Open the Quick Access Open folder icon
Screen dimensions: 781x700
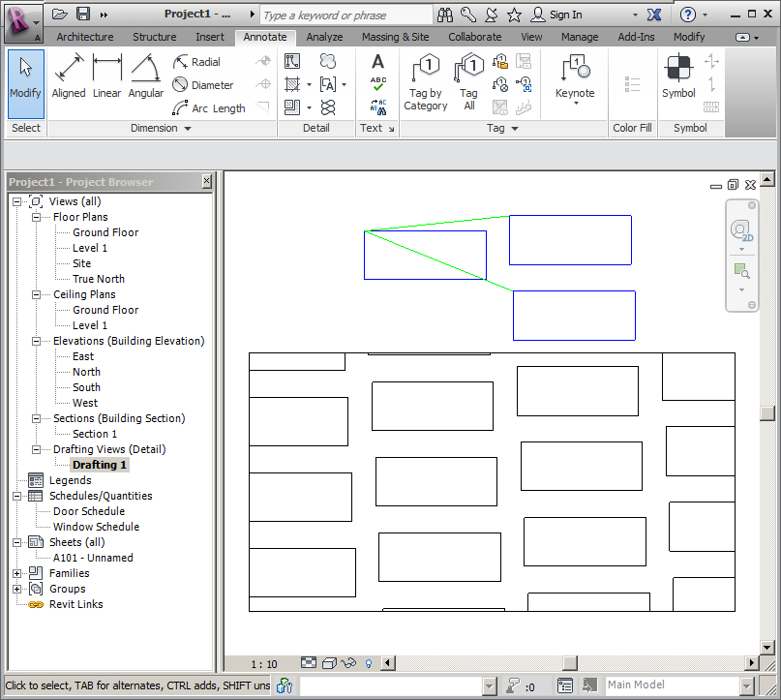[60, 14]
